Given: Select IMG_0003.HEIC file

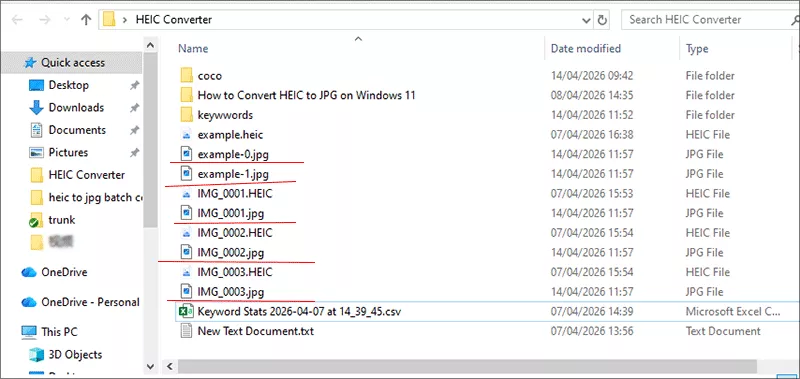Looking at the screenshot, I should 235,272.
